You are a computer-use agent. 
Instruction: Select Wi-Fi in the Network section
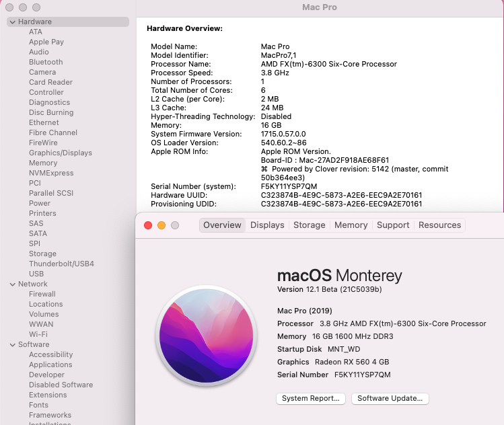[x=38, y=335]
